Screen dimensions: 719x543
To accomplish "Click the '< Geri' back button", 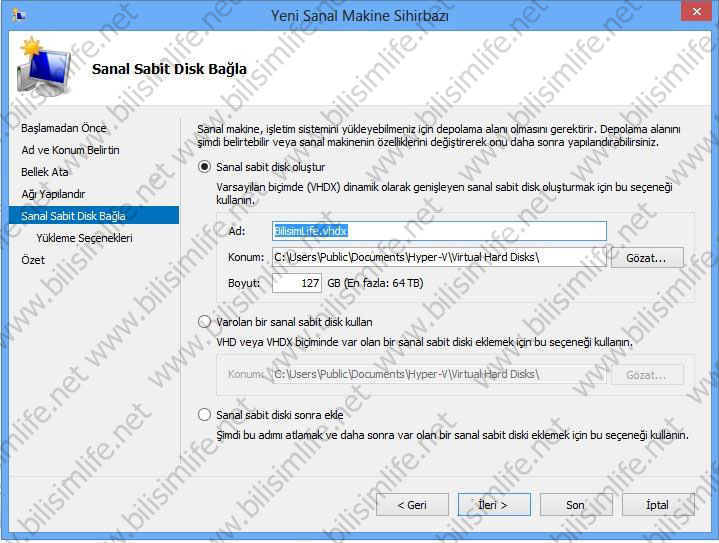I will [412, 504].
